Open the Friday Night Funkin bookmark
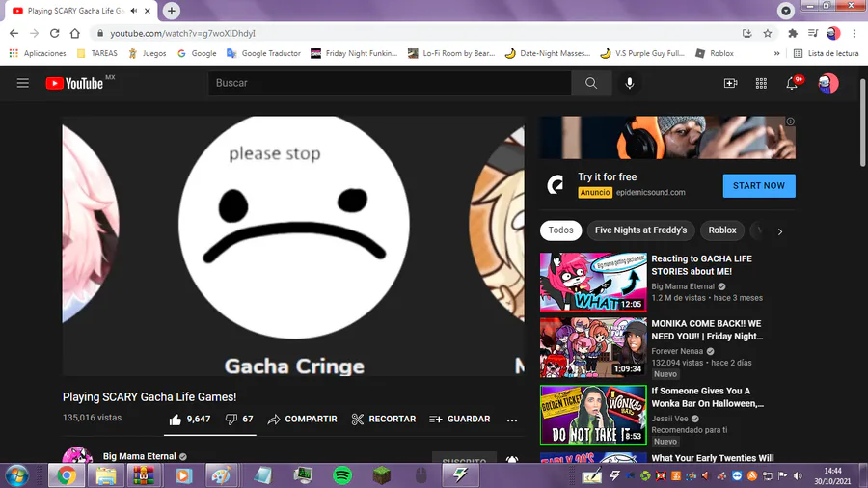The height and width of the screenshot is (488, 868). [354, 53]
